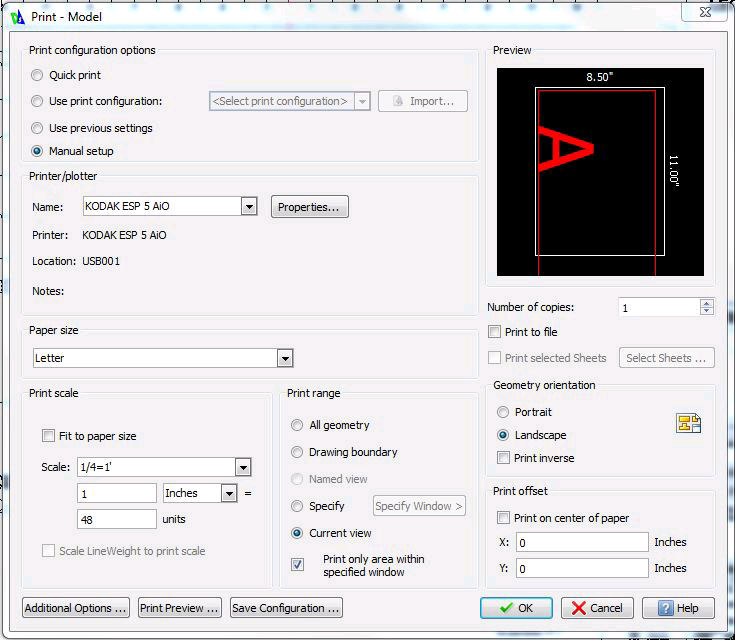Choose Use previous settings option
The height and width of the screenshot is (640, 735).
pos(37,128)
